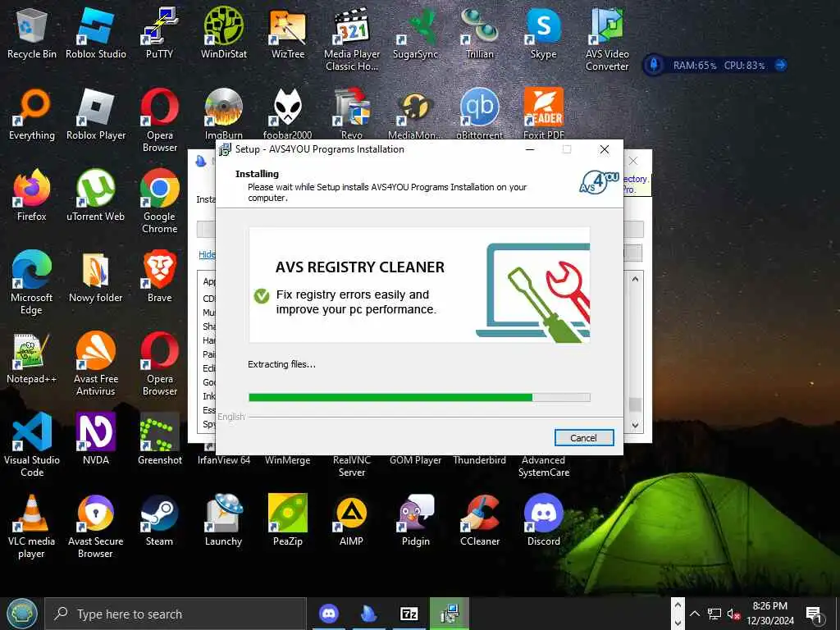Cancel the AVS4YOU installation
Viewport: 840px width, 630px height.
(x=583, y=438)
